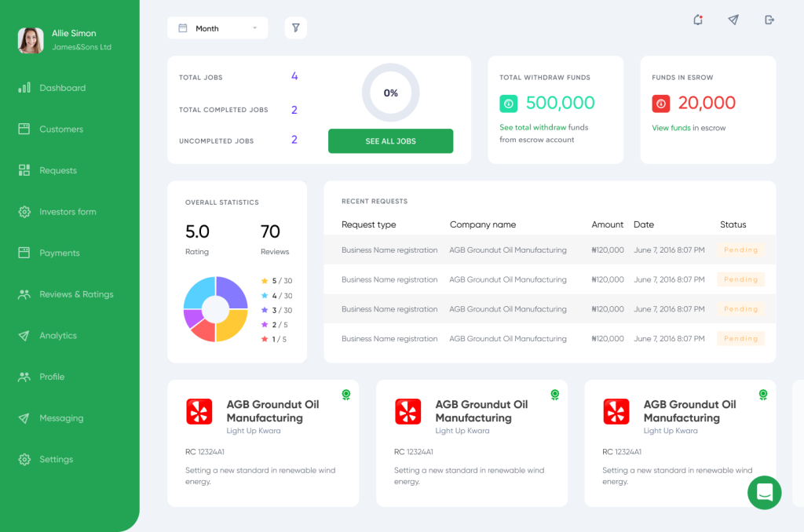
Task: Click the paper plane send icon in header
Action: (x=733, y=20)
